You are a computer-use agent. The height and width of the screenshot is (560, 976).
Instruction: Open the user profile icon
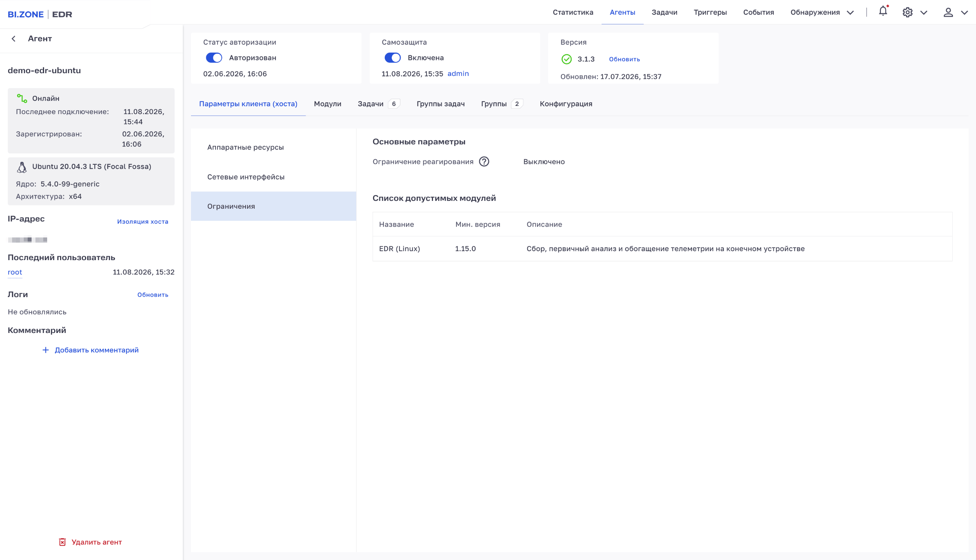948,12
